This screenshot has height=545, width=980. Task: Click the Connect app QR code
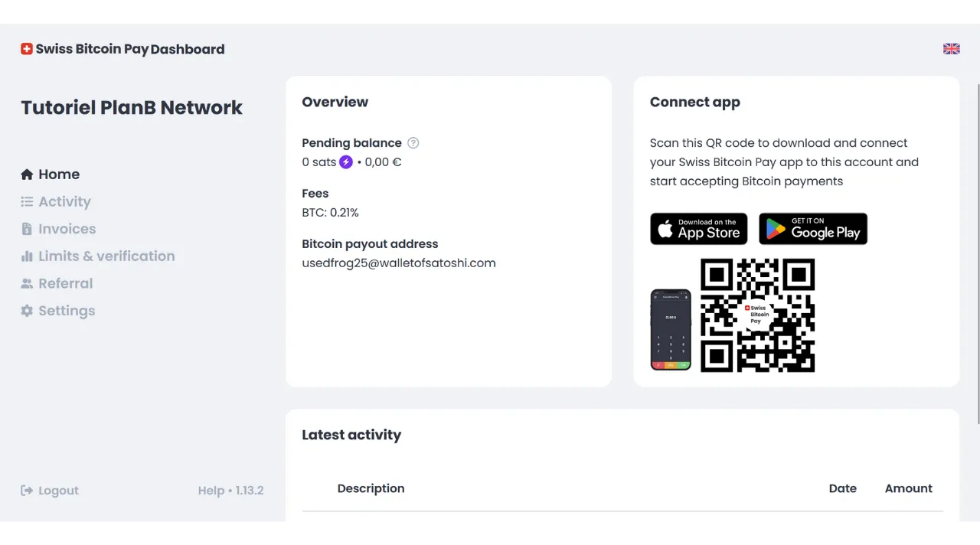point(757,316)
